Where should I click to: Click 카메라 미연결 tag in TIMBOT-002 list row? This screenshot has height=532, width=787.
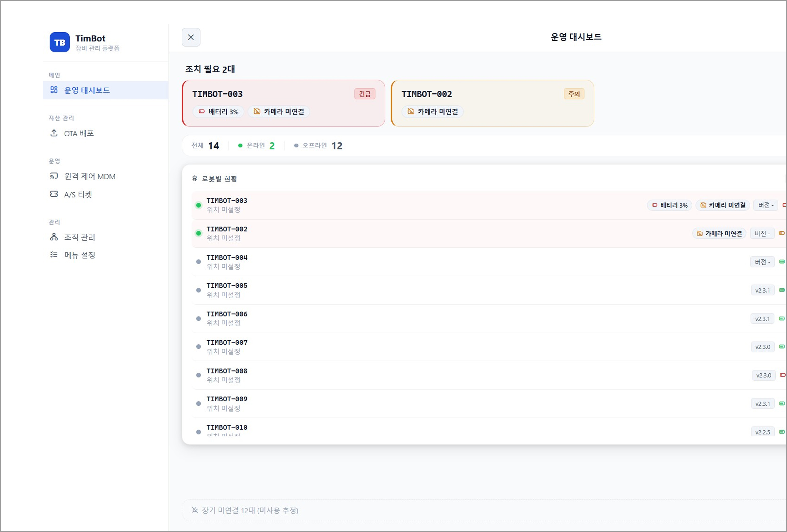[719, 234]
